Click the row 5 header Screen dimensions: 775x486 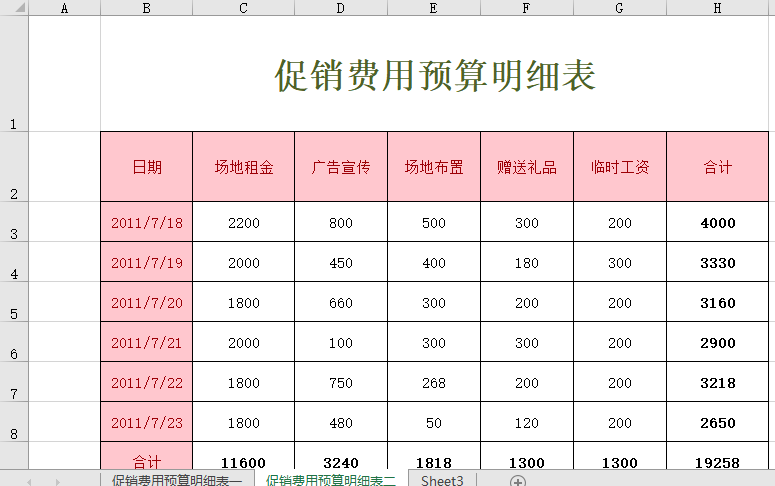pos(14,302)
